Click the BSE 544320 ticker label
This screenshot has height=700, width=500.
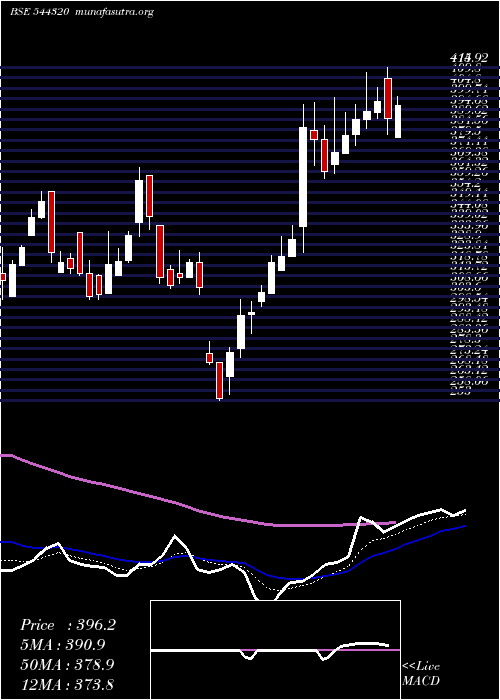tap(39, 12)
